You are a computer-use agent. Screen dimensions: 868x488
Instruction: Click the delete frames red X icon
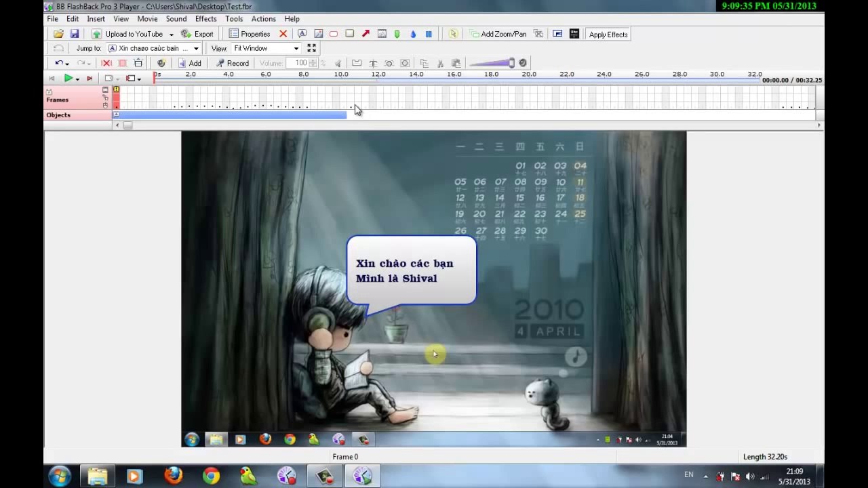(106, 63)
